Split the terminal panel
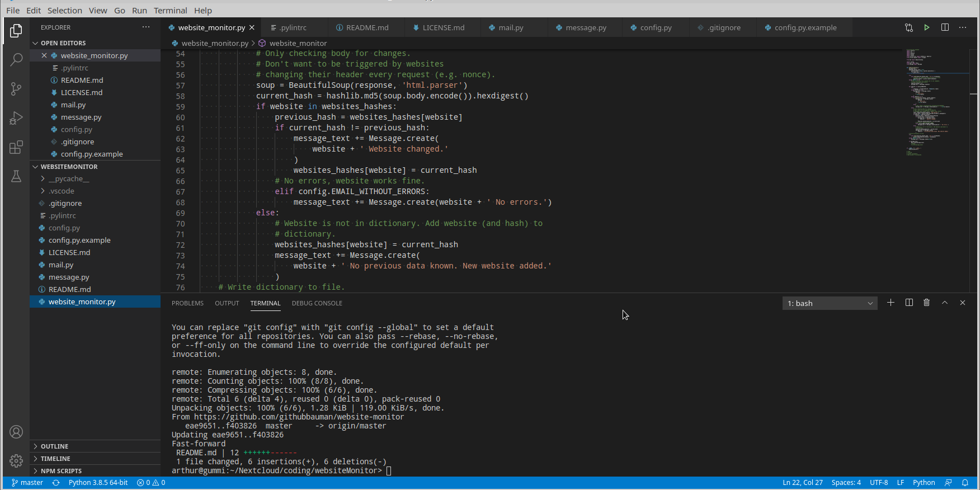 909,303
